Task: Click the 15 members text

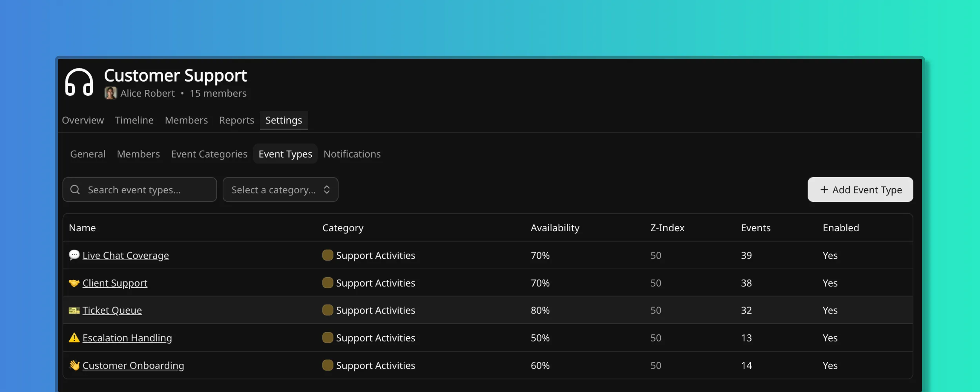Action: pyautogui.click(x=218, y=93)
